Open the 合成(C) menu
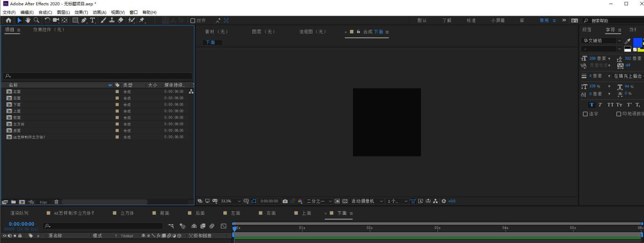The image size is (644, 243). 45,12
